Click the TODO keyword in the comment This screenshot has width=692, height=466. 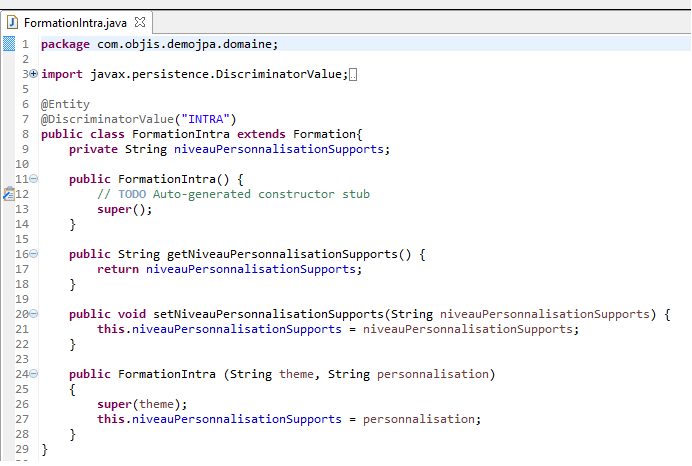tap(132, 194)
